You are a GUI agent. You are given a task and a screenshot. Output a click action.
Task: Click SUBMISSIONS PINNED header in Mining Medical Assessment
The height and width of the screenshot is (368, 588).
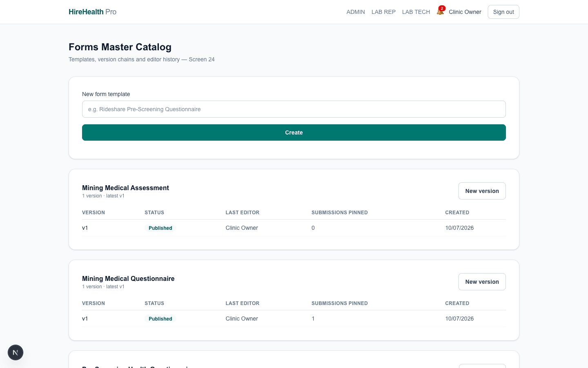340,213
